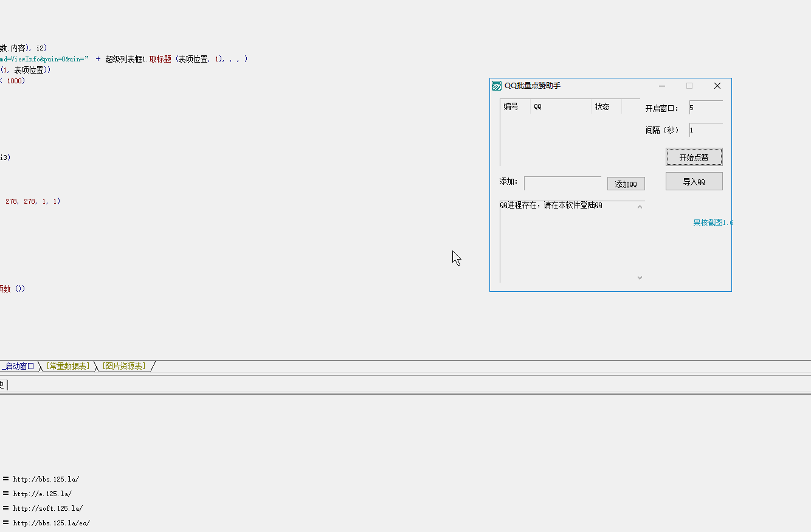Open the [图片资源表] tab
This screenshot has width=811, height=532.
(x=124, y=366)
